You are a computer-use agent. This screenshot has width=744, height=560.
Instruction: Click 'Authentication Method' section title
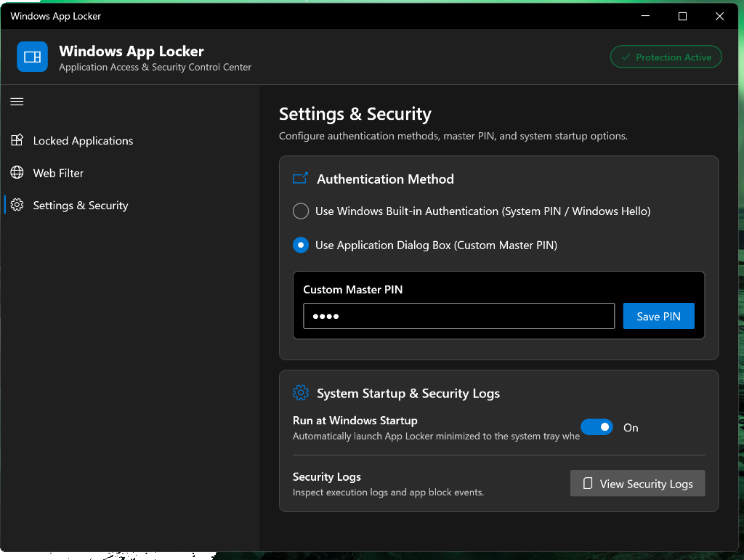385,179
